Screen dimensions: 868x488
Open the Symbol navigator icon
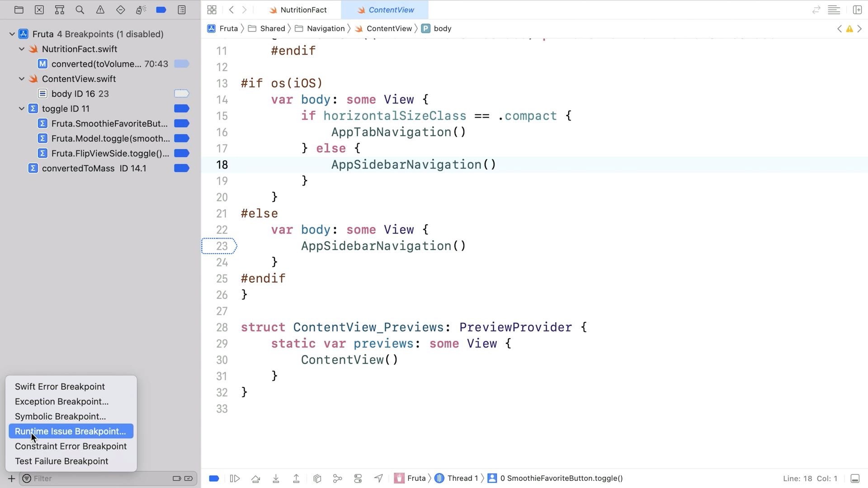click(x=60, y=10)
